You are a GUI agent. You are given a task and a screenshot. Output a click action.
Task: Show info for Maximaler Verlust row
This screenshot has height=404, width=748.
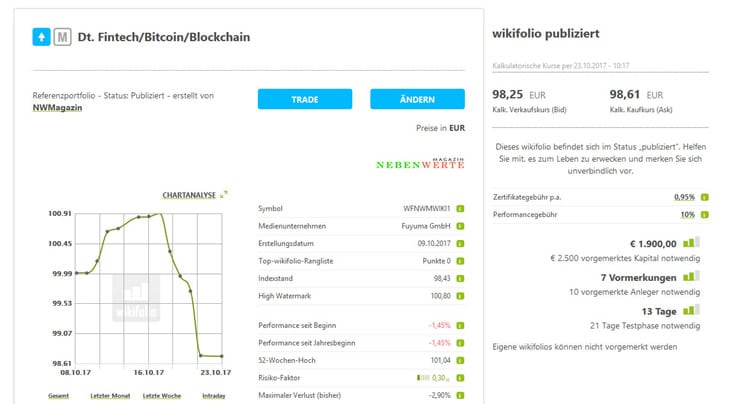[x=460, y=395]
